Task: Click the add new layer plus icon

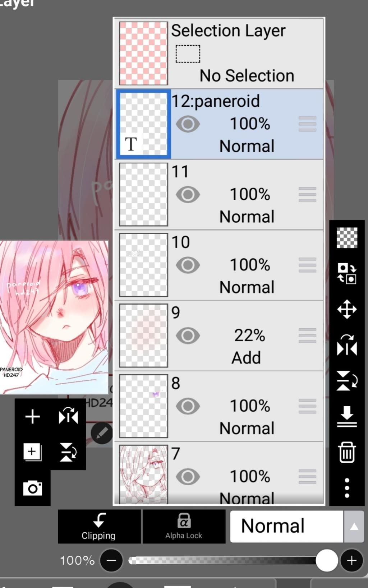Action: coord(32,417)
